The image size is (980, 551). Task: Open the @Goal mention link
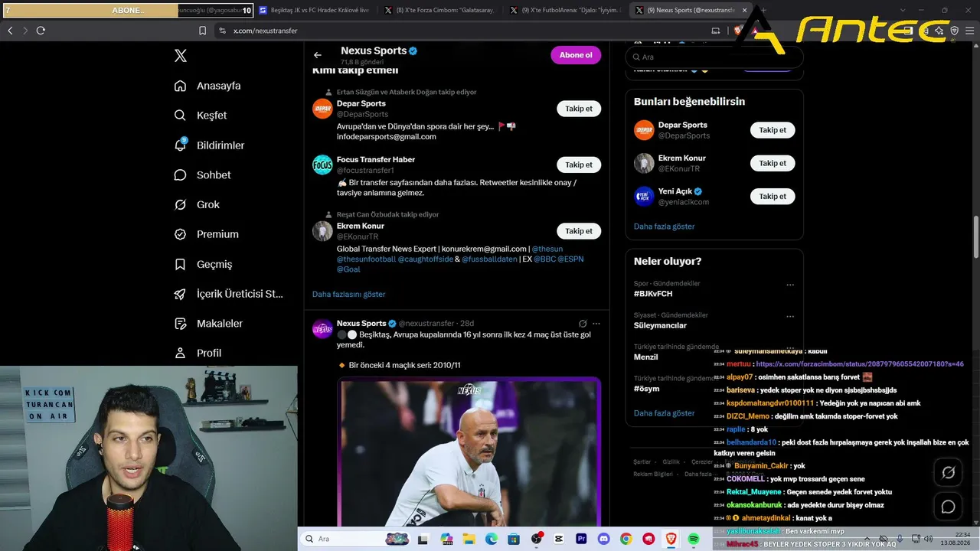click(348, 269)
